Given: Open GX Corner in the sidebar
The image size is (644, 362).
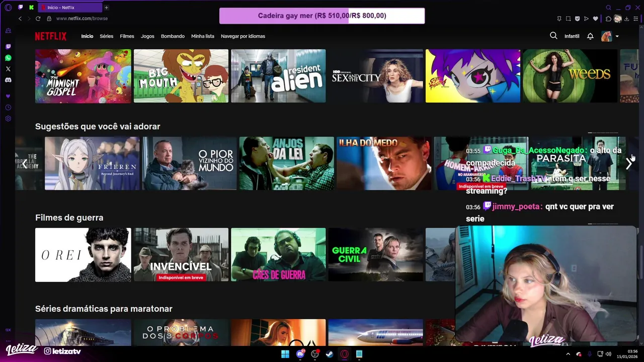Looking at the screenshot, I should point(8,31).
